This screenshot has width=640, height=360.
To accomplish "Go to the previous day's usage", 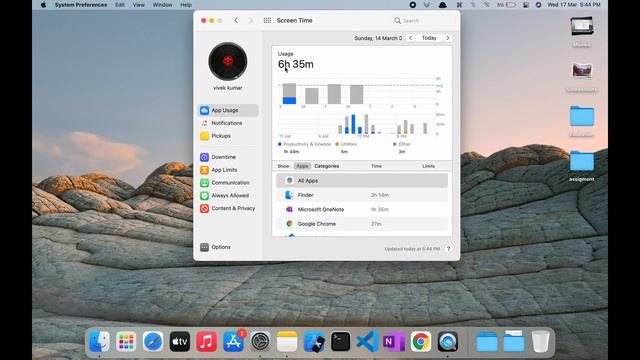I will pos(411,38).
